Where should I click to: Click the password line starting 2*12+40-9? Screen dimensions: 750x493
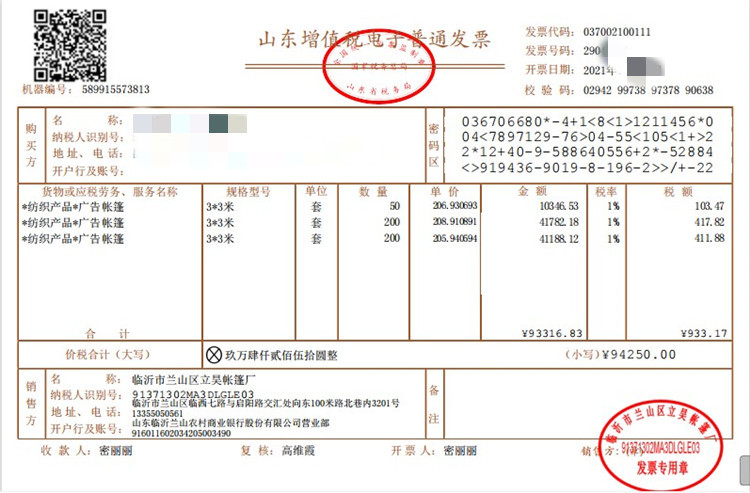click(x=587, y=152)
